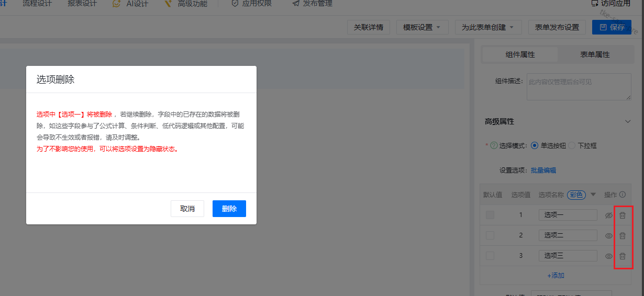Viewport: 644px width, 296px height.
Task: Confirm deletion with the blue 删除 button
Action: (x=229, y=209)
